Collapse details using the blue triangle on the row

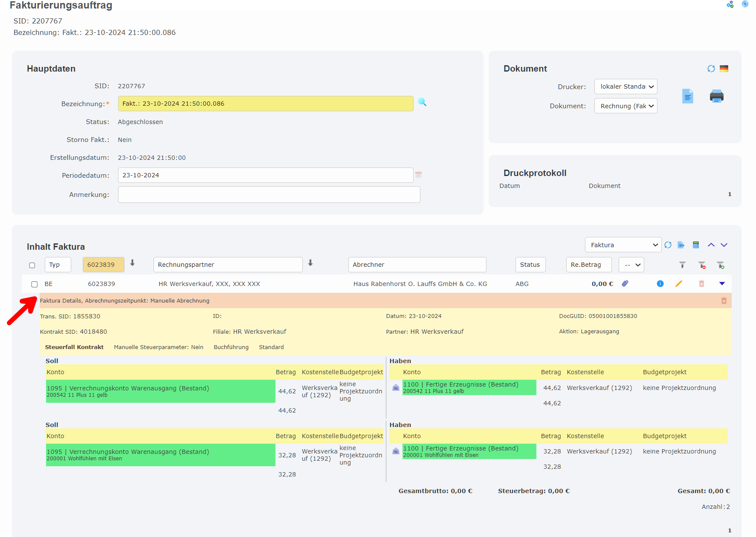coord(722,283)
